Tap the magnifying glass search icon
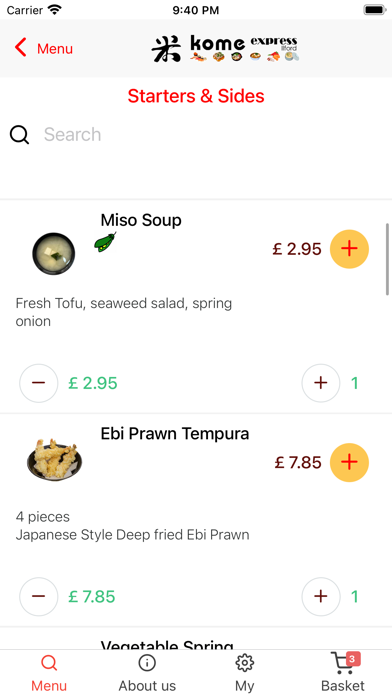The image size is (392, 696). (x=20, y=134)
